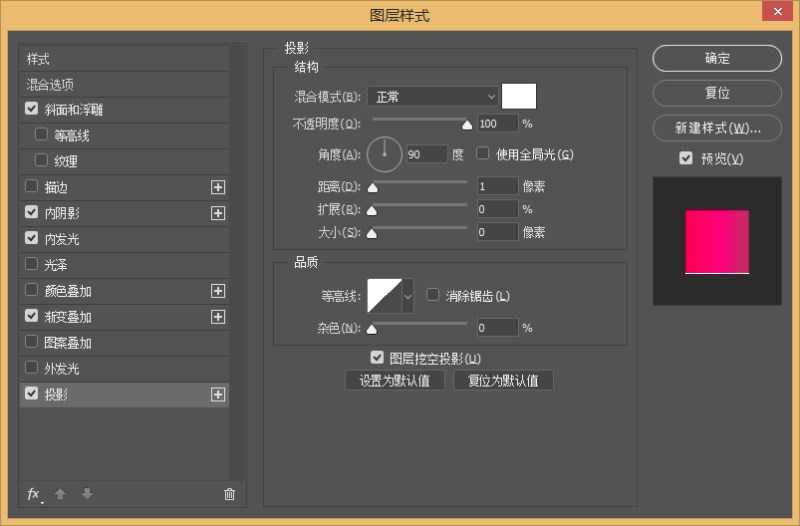Uncheck 图层挖空投影 checkbox
Image resolution: width=800 pixels, height=526 pixels.
coord(377,358)
